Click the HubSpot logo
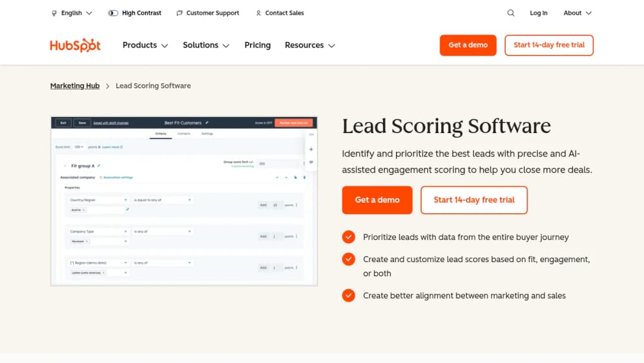The image size is (644, 363). pyautogui.click(x=75, y=45)
